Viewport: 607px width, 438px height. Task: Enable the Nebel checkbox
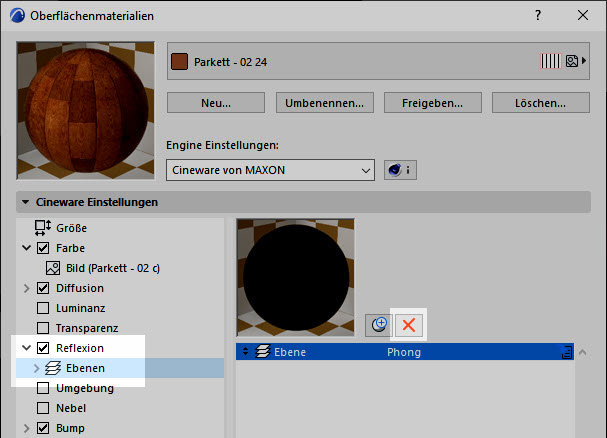click(x=43, y=408)
